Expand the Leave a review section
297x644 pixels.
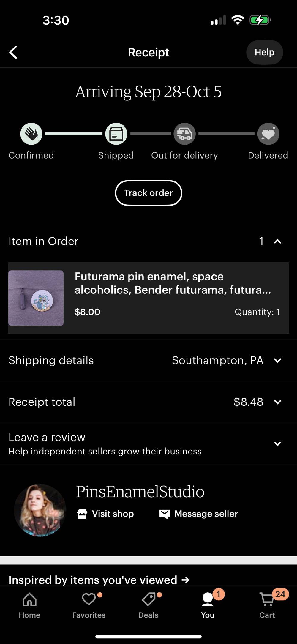[277, 444]
